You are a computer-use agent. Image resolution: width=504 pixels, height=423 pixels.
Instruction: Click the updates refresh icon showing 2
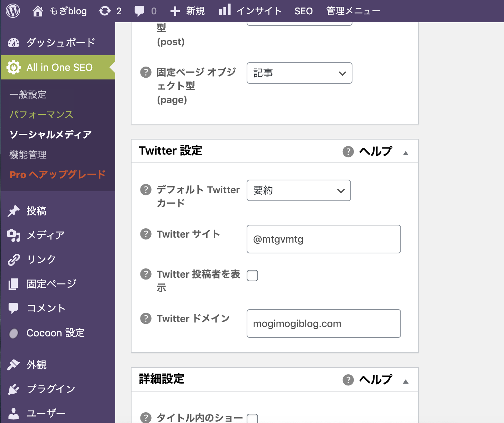point(105,11)
